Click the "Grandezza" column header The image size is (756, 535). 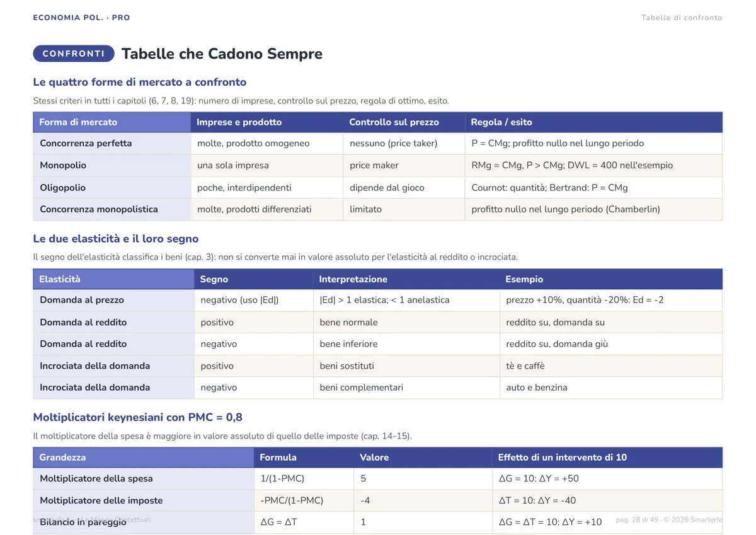pos(144,457)
